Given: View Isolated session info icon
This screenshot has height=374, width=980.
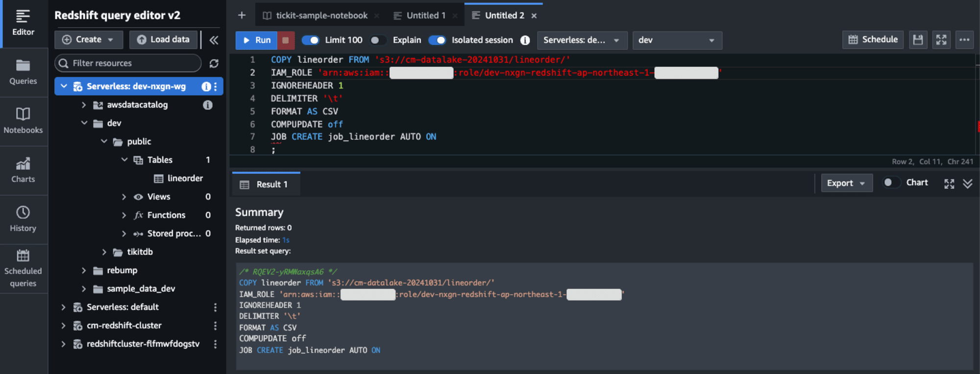Looking at the screenshot, I should (525, 40).
